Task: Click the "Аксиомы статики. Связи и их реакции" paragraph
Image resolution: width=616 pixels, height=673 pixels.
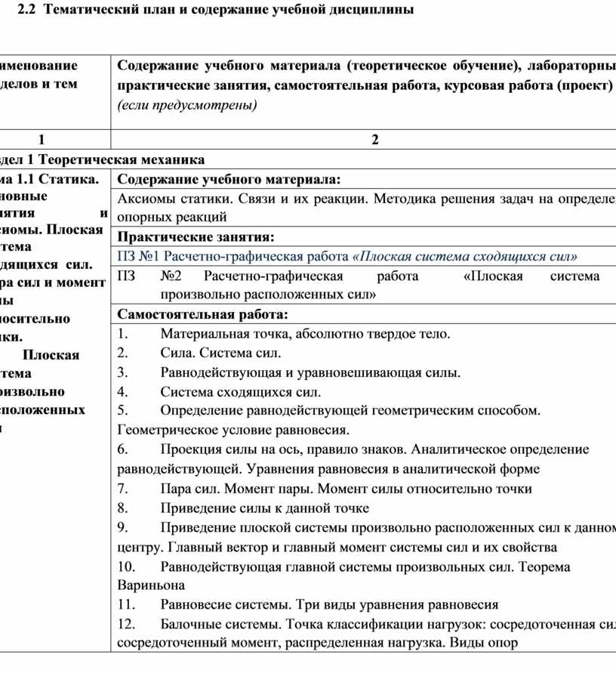Action: pyautogui.click(x=362, y=208)
